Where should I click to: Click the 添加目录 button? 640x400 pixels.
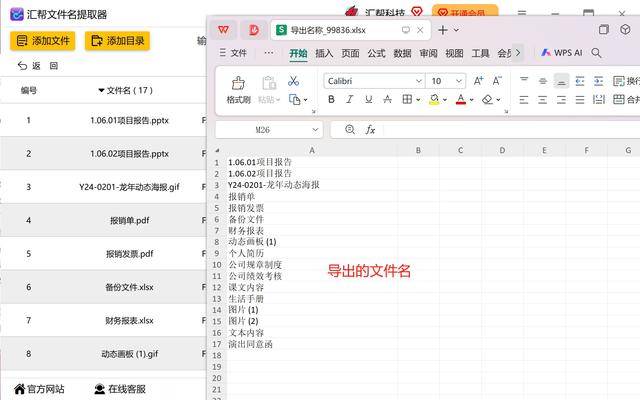(x=118, y=41)
